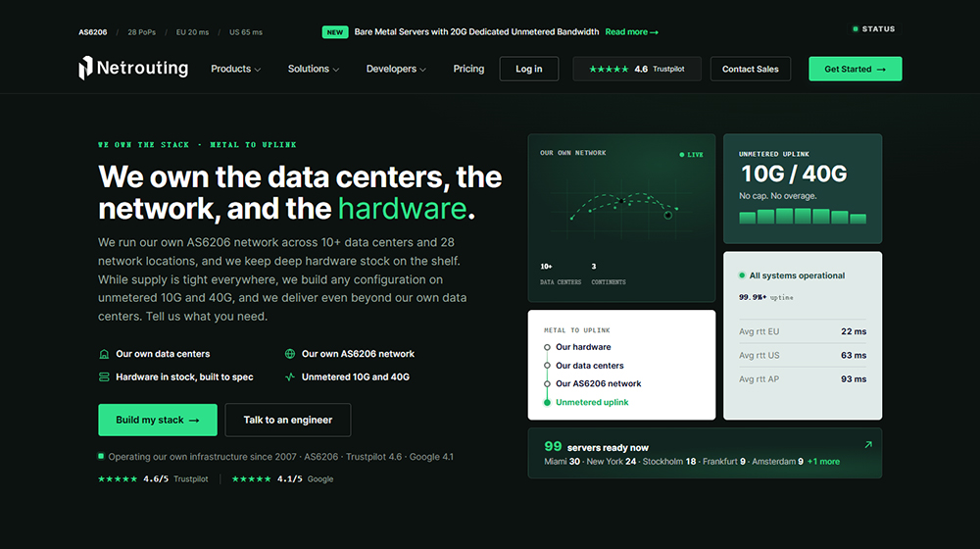Open the Products dropdown menu

click(x=235, y=69)
